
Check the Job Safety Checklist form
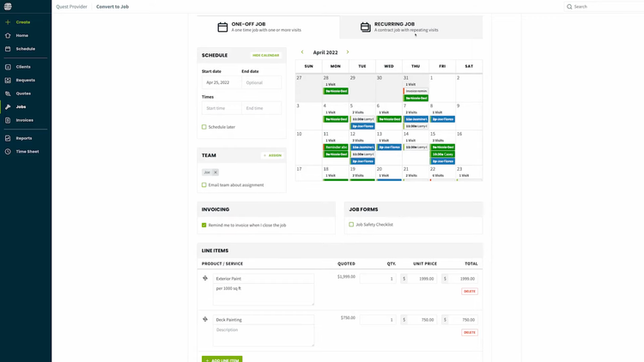pyautogui.click(x=351, y=225)
